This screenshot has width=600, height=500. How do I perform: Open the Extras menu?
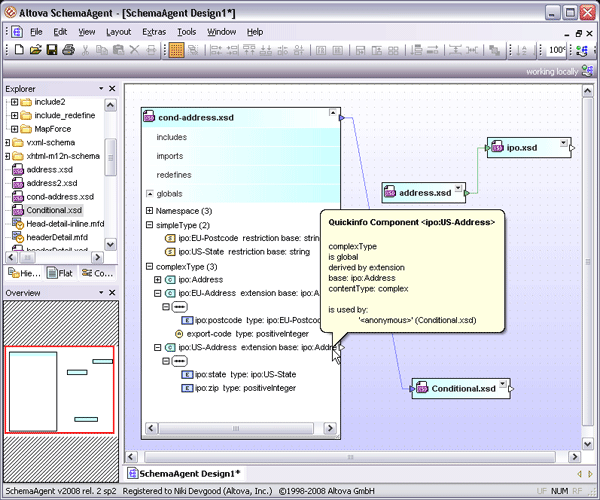tap(154, 32)
